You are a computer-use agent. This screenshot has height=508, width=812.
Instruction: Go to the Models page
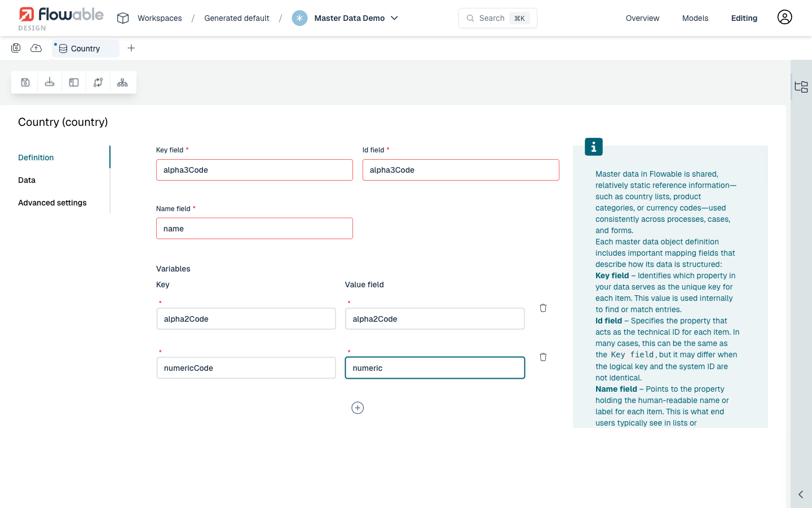pos(695,18)
